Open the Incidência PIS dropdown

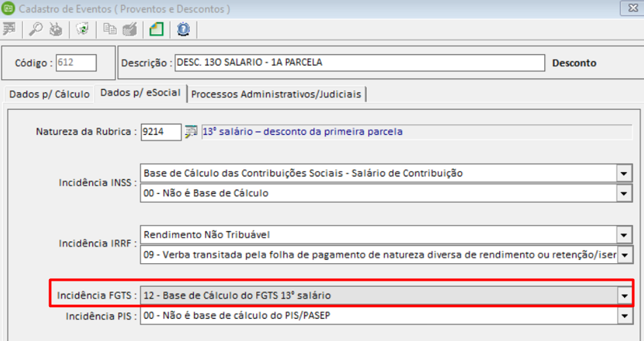tap(624, 316)
